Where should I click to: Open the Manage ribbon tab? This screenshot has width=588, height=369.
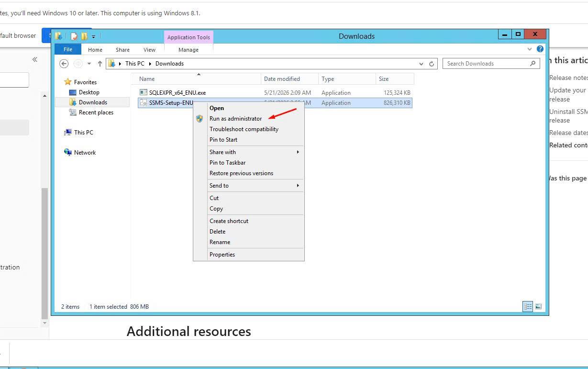pos(189,50)
